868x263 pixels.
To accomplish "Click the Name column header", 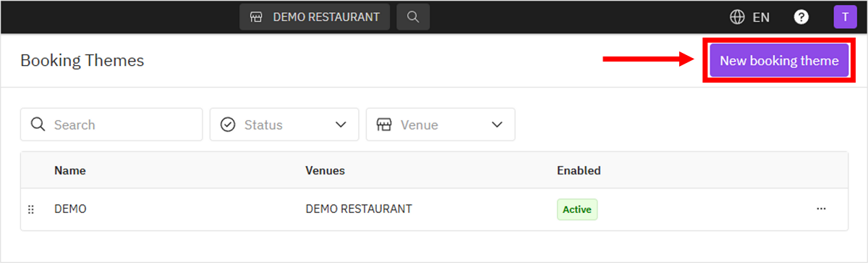I will (x=70, y=170).
